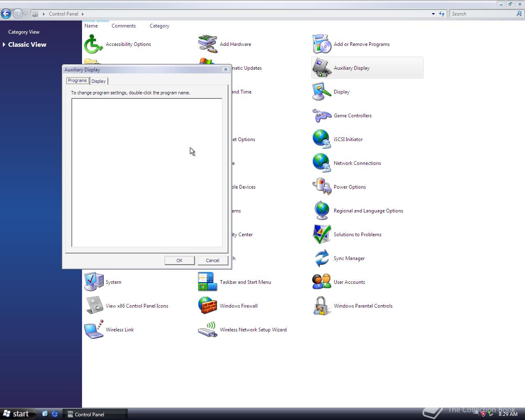Click Cancel in Auxiliary Display dialog
The height and width of the screenshot is (420, 525).
(x=212, y=260)
